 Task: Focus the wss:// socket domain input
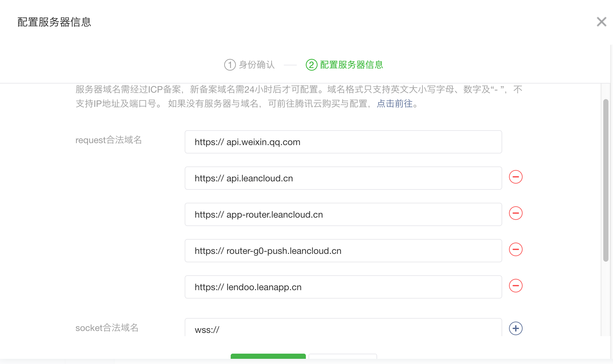343,328
